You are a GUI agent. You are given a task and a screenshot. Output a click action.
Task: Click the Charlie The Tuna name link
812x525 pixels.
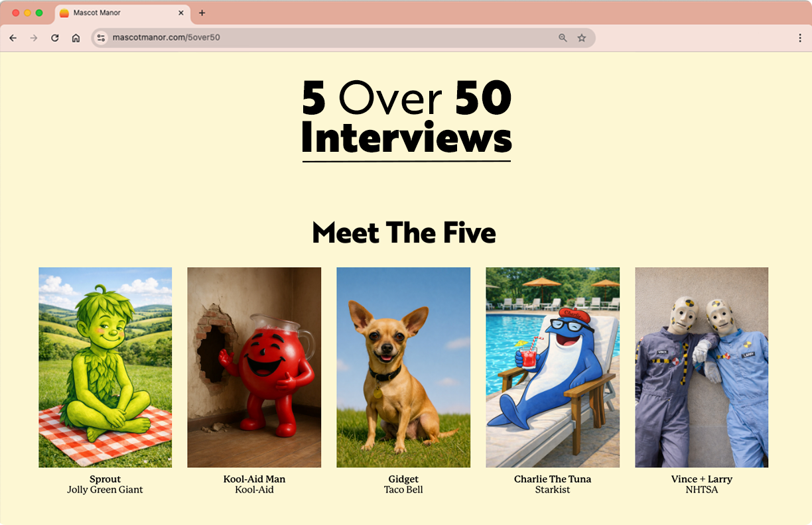coord(553,479)
